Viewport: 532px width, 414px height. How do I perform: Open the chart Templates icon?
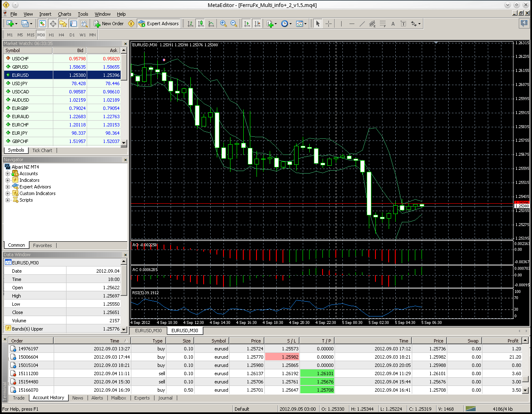(x=299, y=24)
